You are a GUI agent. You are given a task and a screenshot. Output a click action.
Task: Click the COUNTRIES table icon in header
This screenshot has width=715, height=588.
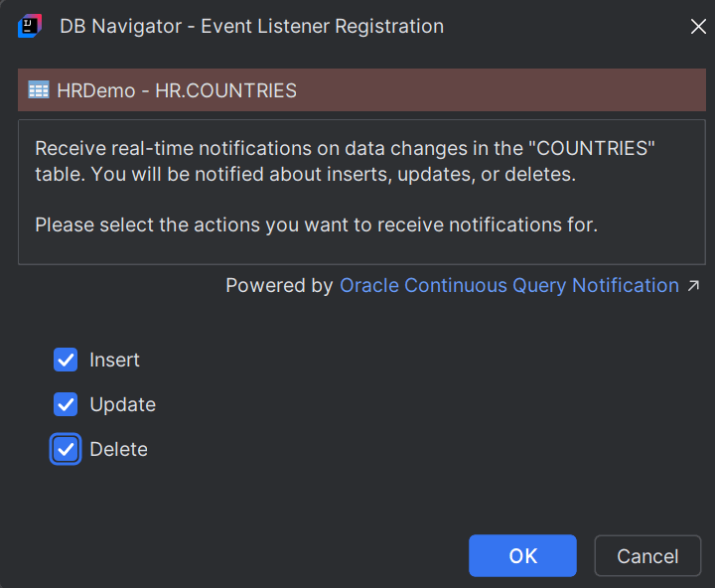point(39,89)
